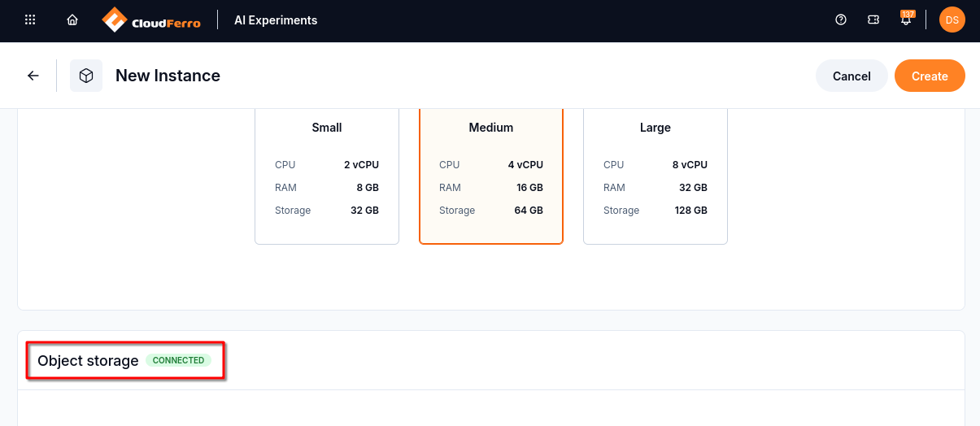Click the 8 GB RAM value

pos(366,187)
